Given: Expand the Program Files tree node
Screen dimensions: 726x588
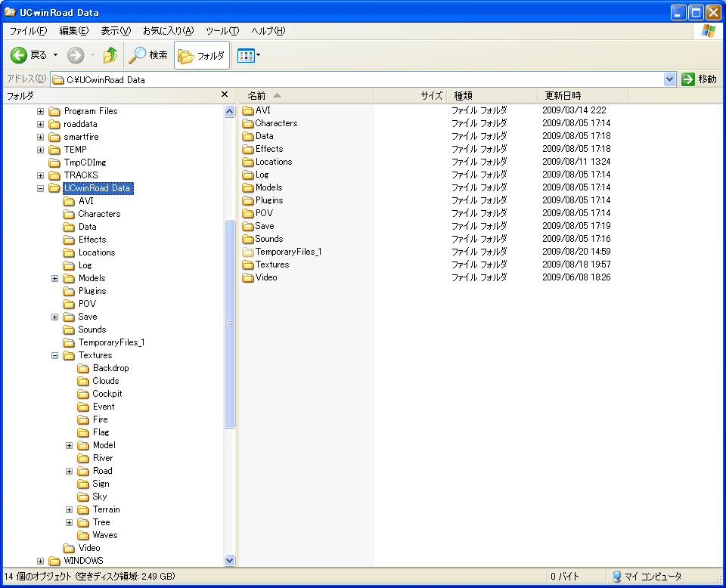Looking at the screenshot, I should point(40,112).
